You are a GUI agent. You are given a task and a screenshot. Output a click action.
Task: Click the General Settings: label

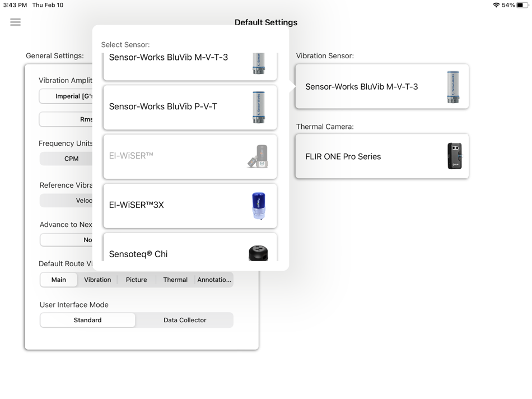[x=55, y=55]
